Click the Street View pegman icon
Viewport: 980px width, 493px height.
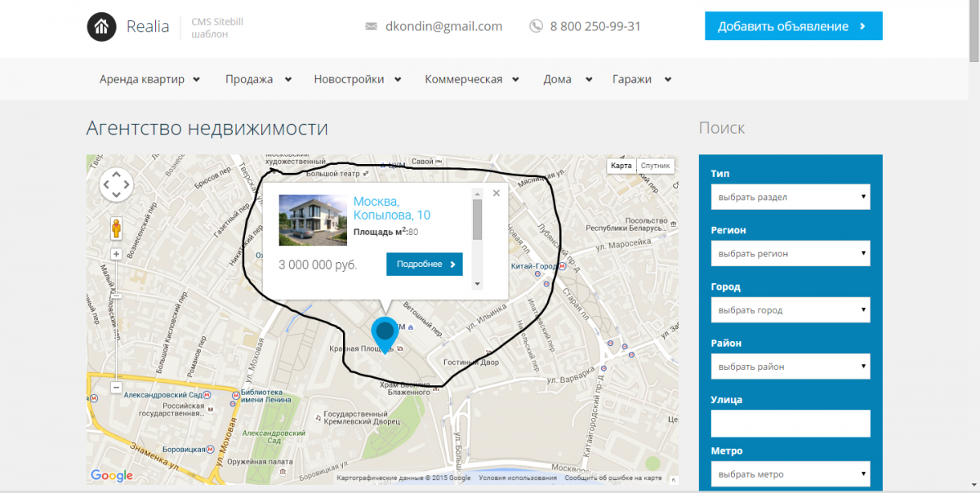coord(116,229)
